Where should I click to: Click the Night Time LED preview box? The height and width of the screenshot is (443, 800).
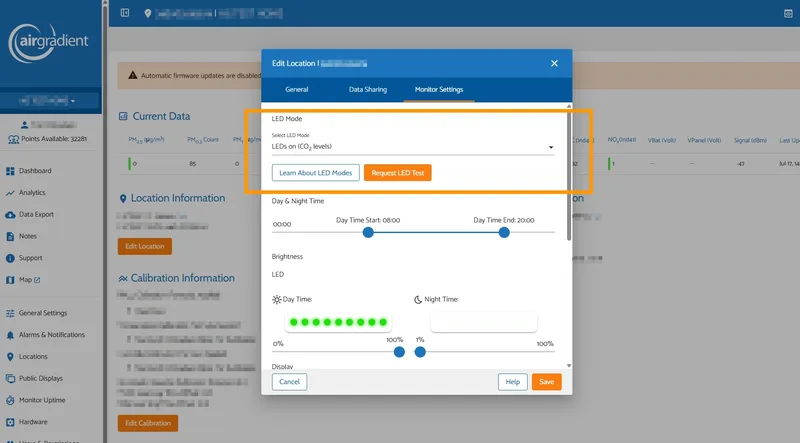click(x=484, y=322)
